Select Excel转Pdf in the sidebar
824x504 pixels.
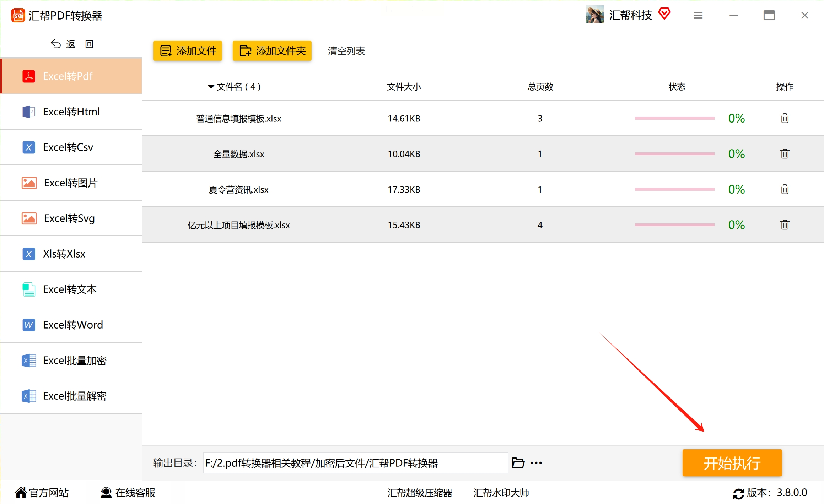point(71,76)
